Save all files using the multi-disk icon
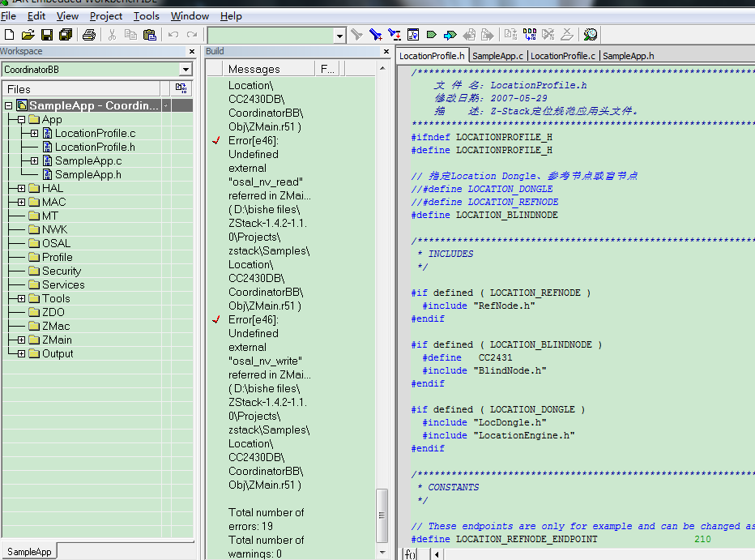 [x=66, y=35]
